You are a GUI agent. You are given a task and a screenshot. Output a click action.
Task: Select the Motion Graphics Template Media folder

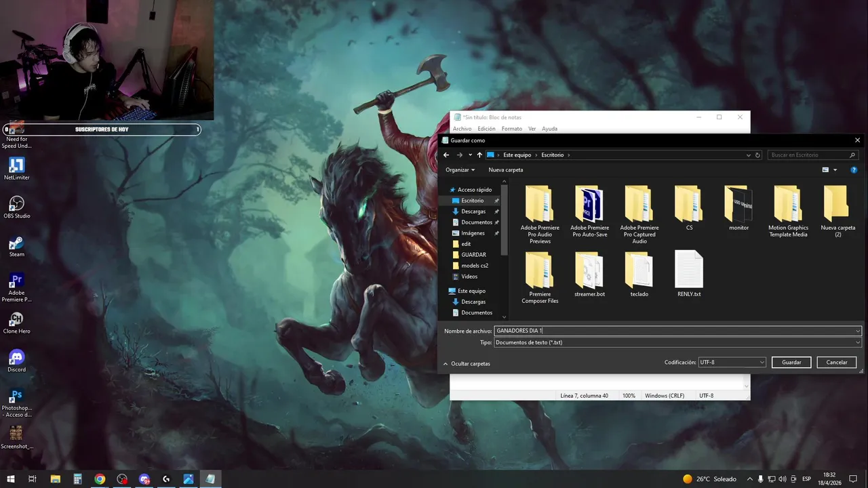pyautogui.click(x=788, y=211)
